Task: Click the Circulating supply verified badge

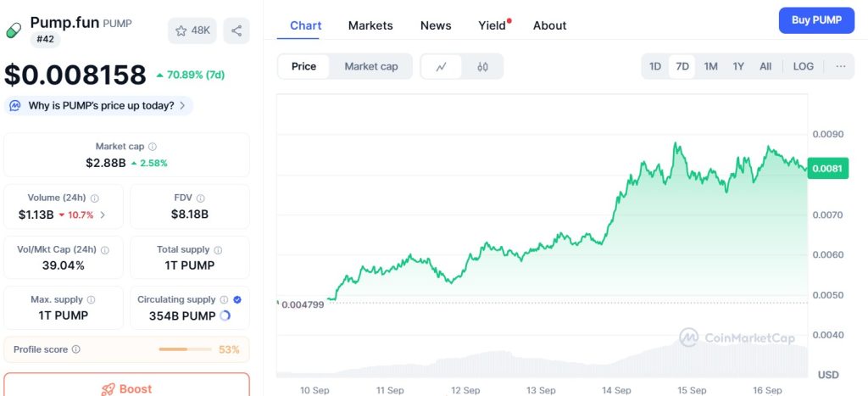Action: click(x=237, y=299)
